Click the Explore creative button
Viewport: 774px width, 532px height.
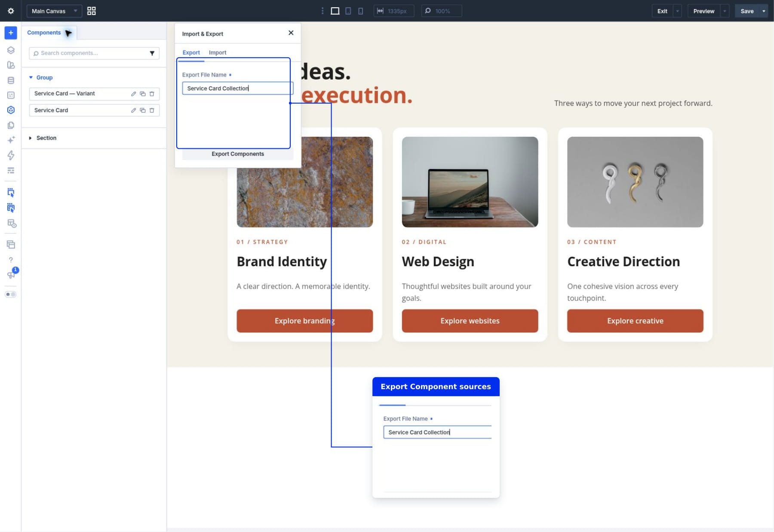coord(635,321)
